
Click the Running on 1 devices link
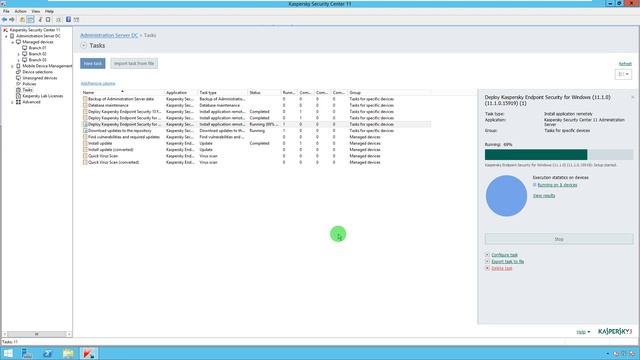tap(557, 185)
